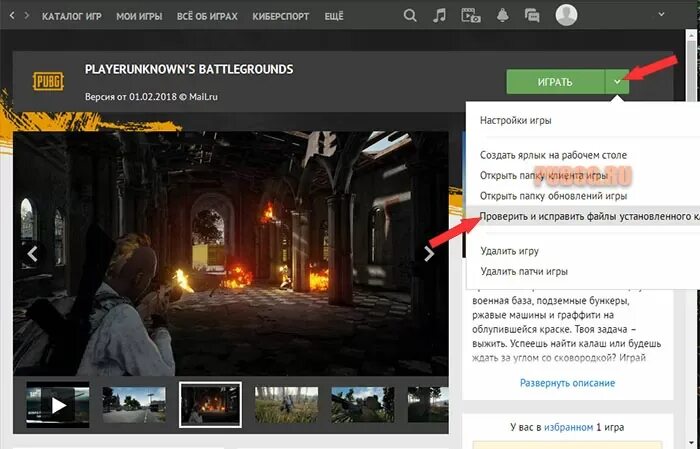This screenshot has width=700, height=449.
Task: Show next screenshot with right gallery arrow
Action: [x=429, y=254]
